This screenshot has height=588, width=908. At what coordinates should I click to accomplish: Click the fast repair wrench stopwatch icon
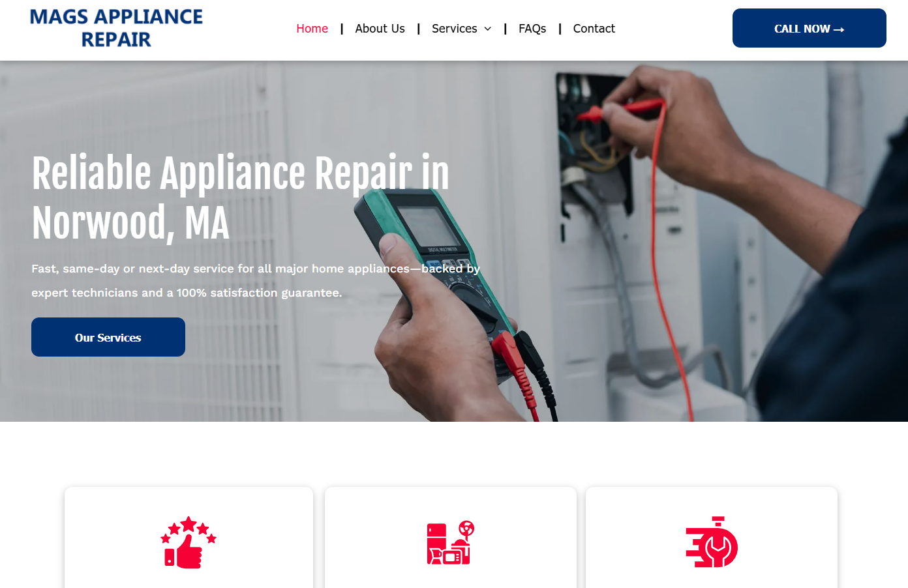712,542
